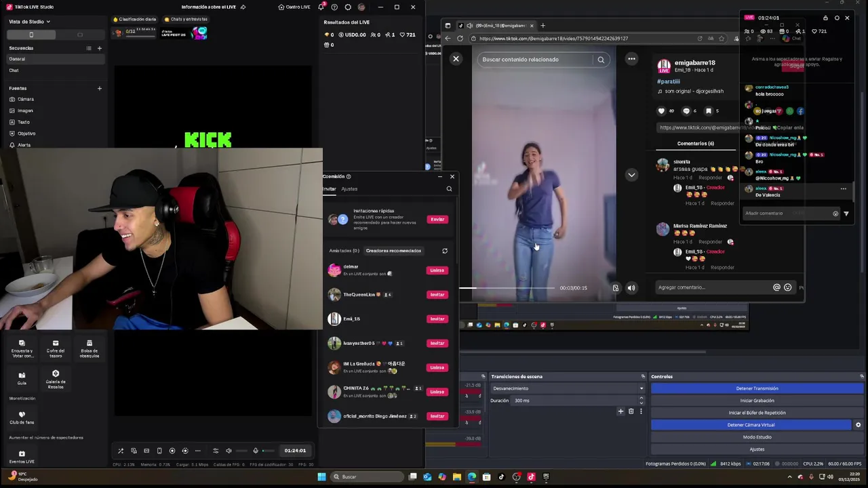Open the LIVE FEST 25 banner
Screen dimensions: 868x488
(184, 33)
